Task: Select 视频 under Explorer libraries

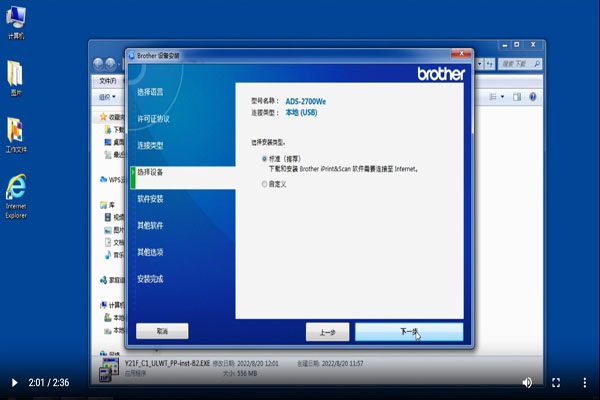Action: point(114,217)
